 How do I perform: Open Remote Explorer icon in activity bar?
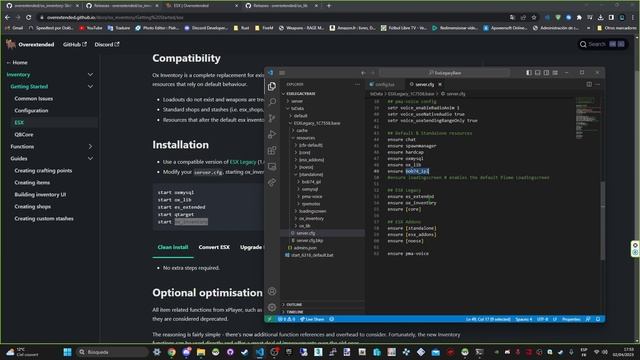pos(272,167)
